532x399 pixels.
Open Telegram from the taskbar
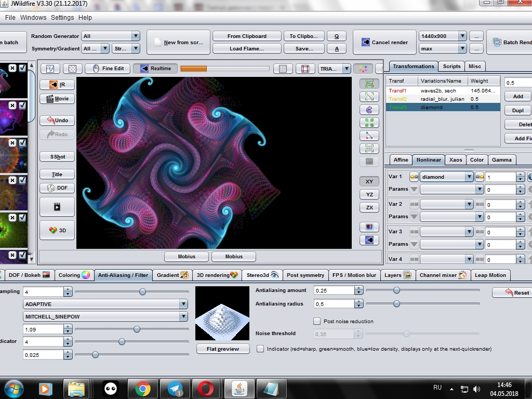click(x=175, y=389)
